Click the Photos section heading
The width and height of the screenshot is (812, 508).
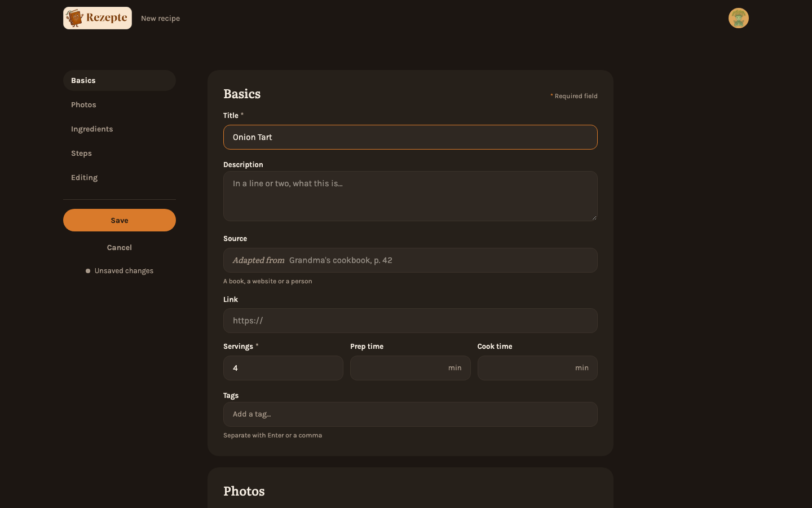244,491
